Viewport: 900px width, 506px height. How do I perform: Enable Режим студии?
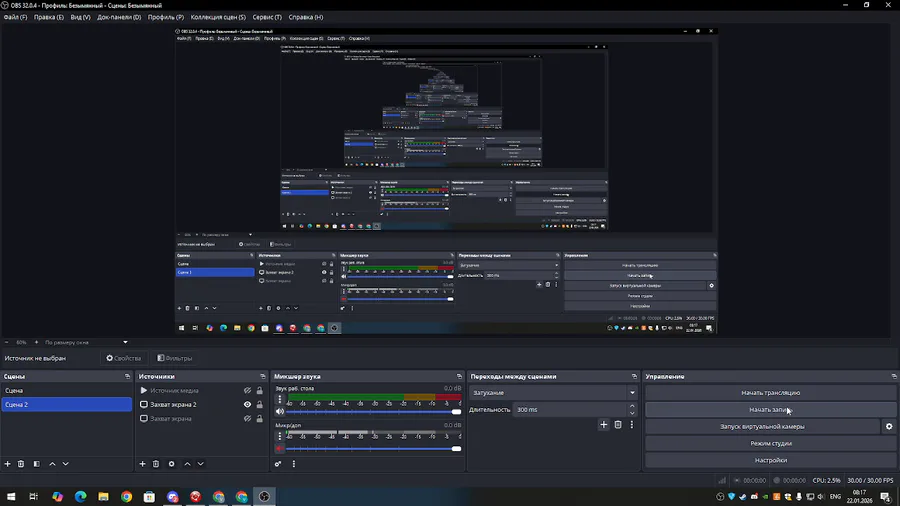[x=770, y=443]
